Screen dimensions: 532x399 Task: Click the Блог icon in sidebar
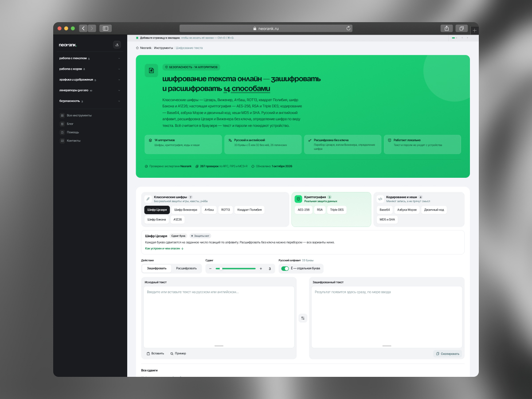click(62, 124)
